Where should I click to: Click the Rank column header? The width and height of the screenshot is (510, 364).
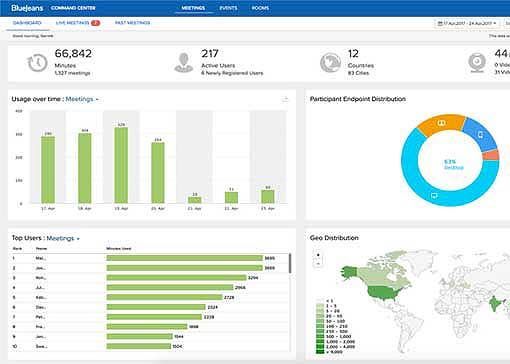tap(17, 249)
